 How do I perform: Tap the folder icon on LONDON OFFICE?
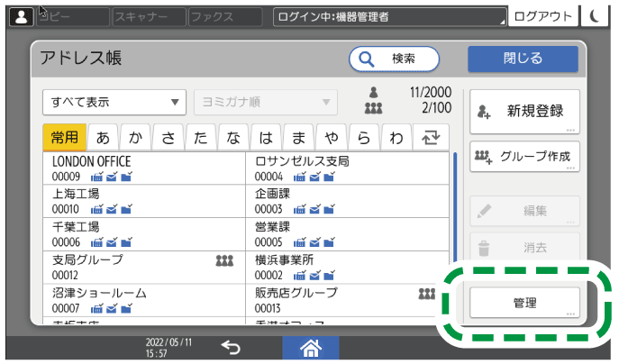tap(126, 177)
